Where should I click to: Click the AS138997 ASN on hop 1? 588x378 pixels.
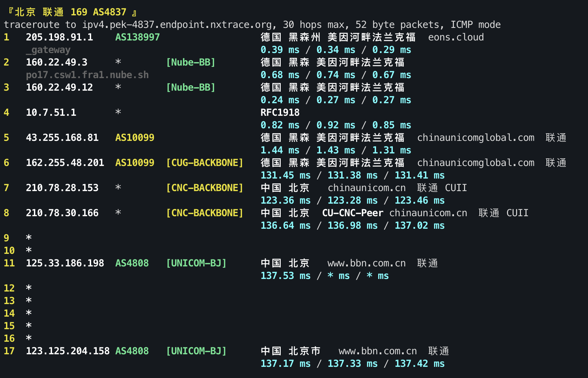pos(137,37)
